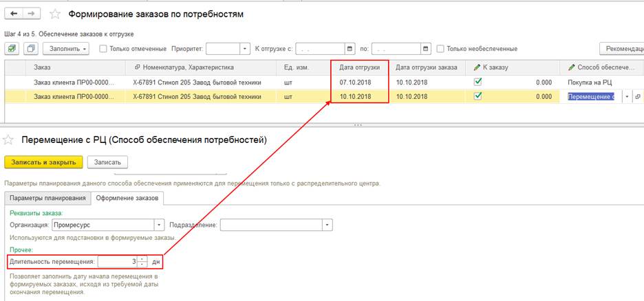644x301 pixels.
Task: Click into the Длительность перемещения number field
Action: (118, 261)
